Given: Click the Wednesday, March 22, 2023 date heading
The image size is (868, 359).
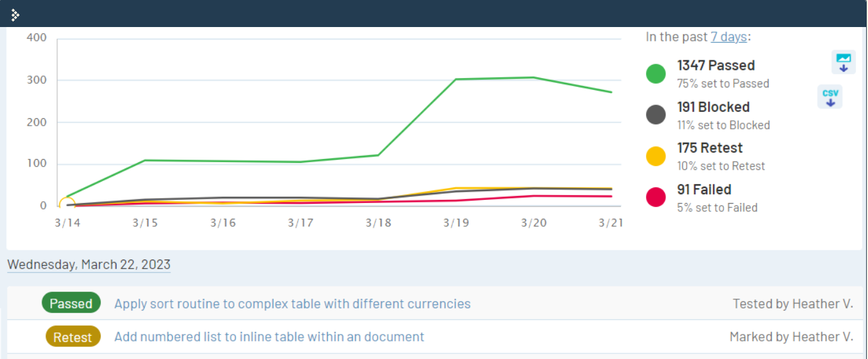Looking at the screenshot, I should pos(89,265).
